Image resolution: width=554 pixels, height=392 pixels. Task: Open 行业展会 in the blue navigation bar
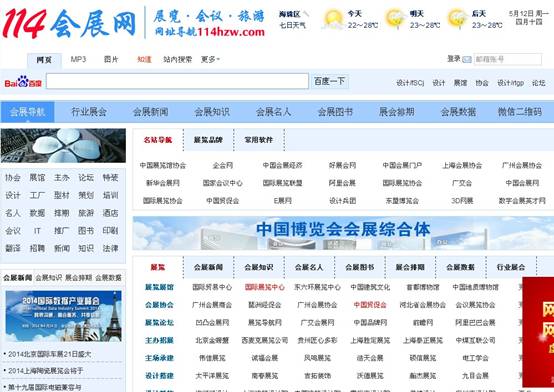(x=89, y=112)
